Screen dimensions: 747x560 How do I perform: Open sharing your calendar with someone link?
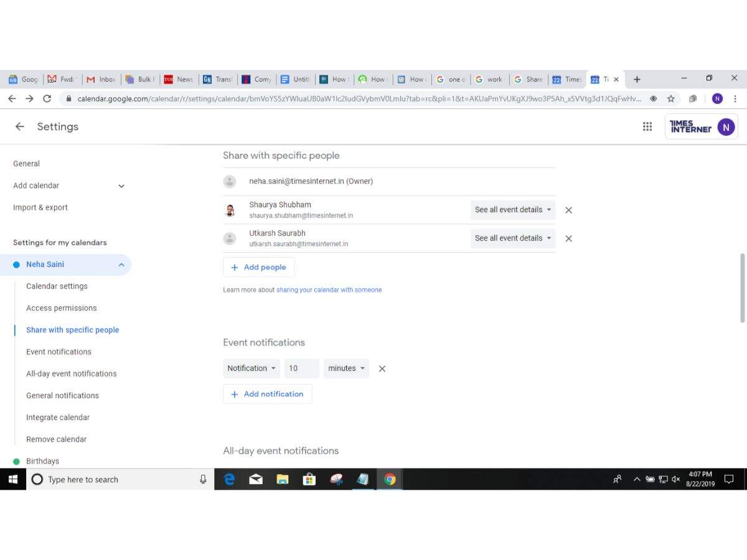click(329, 290)
